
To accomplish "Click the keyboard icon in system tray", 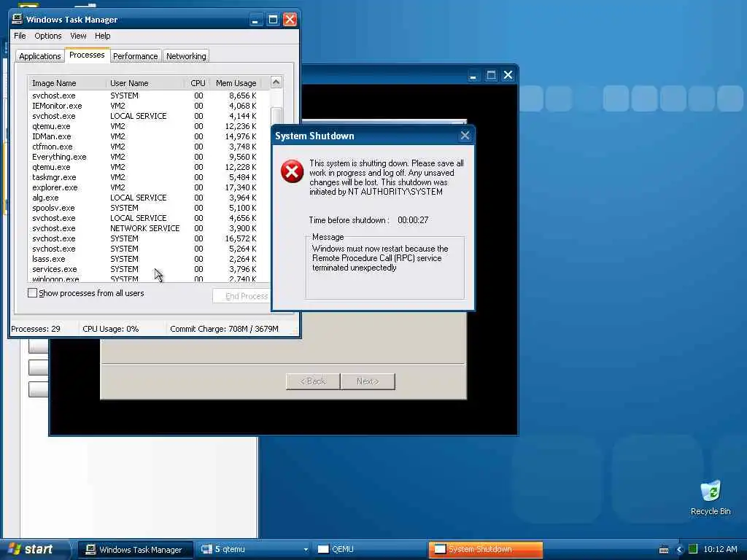I will point(664,550).
